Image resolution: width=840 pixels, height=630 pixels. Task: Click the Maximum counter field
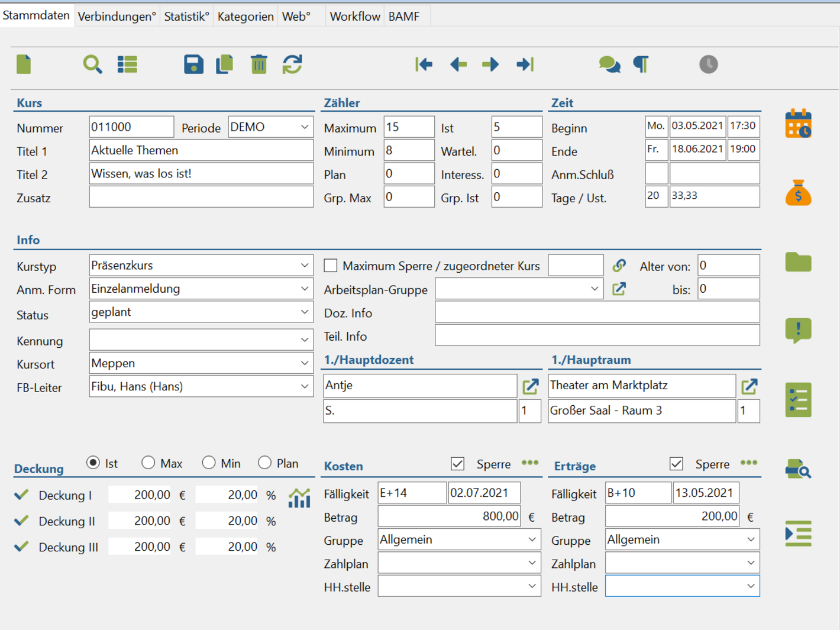click(x=409, y=127)
